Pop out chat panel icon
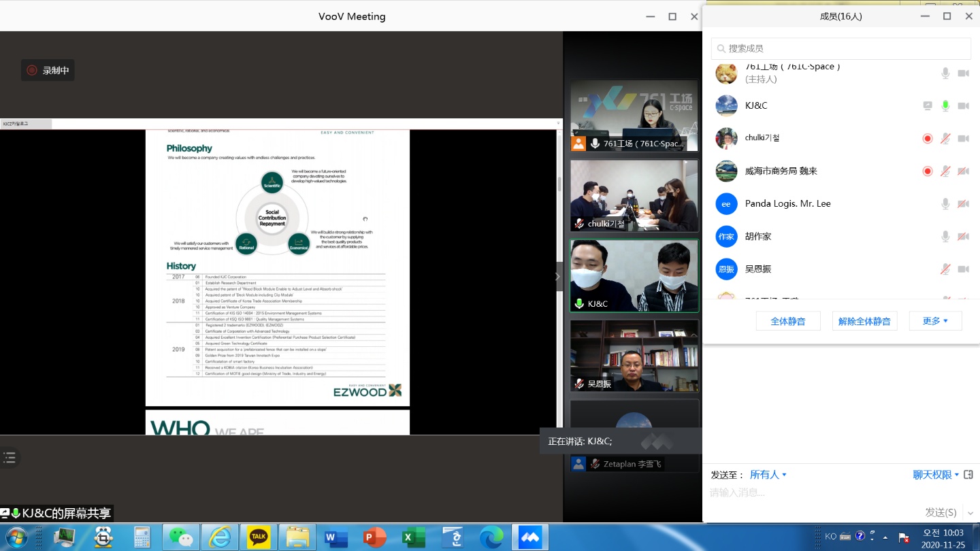The image size is (980, 551). [968, 475]
